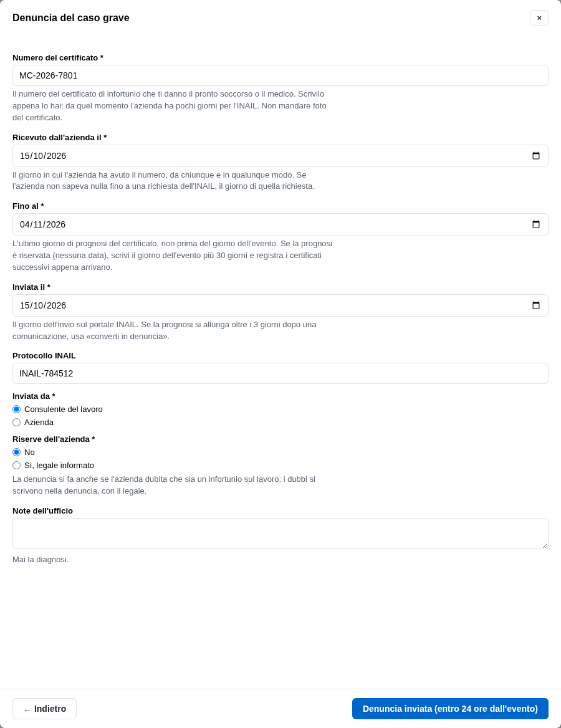This screenshot has width=561, height=728.
Task: Click the Protocollo INAIL label
Action: (x=44, y=356)
